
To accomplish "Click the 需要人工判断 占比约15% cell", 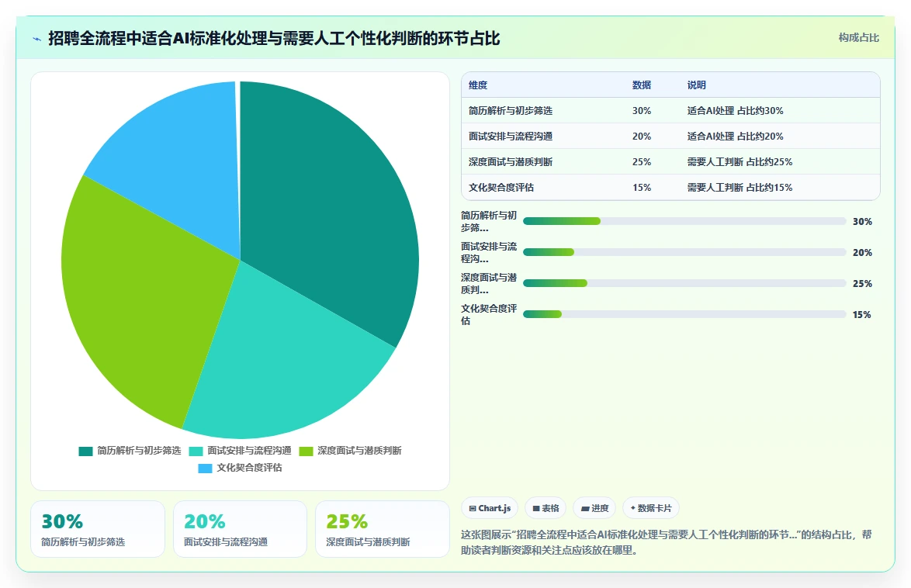I will tap(740, 188).
